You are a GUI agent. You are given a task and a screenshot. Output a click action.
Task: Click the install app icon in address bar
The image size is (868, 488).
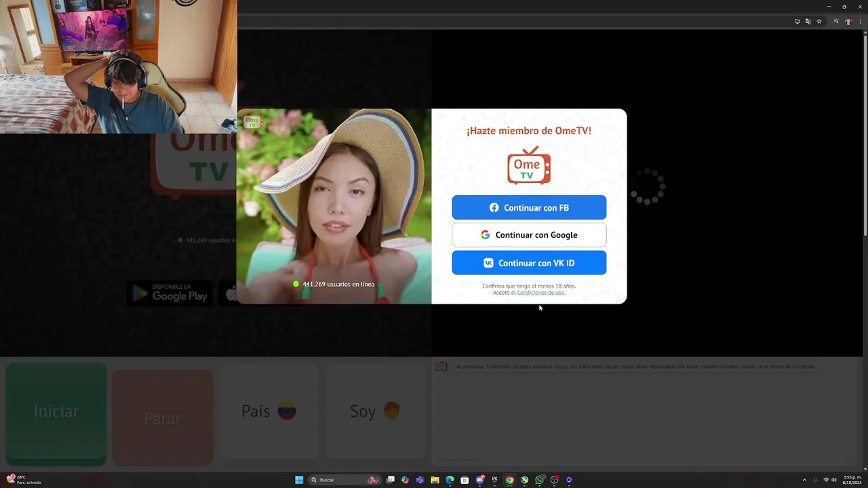click(x=797, y=22)
